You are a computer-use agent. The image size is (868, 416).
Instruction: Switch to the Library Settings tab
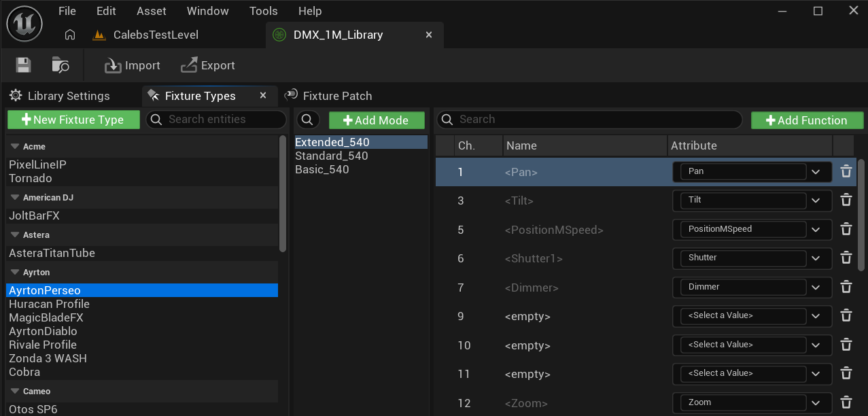(x=60, y=96)
